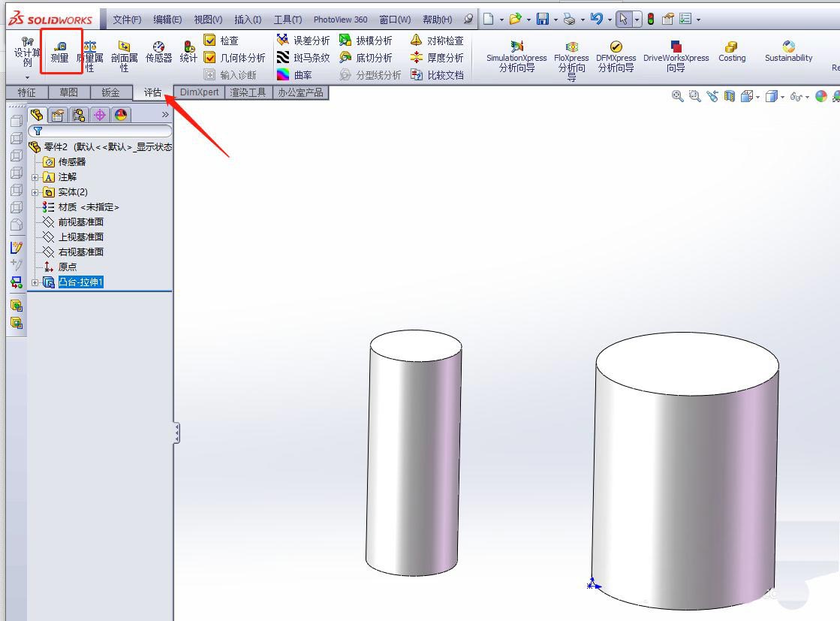Switch to the 草图 sketch tab

[68, 92]
